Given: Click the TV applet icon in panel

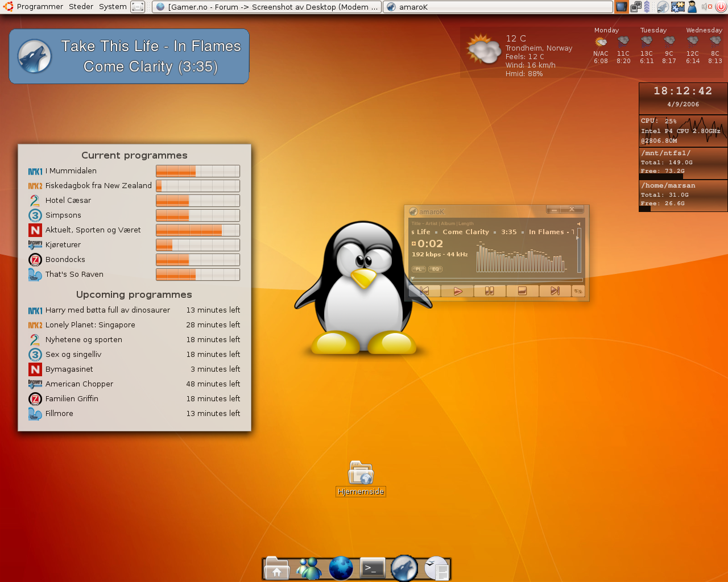Looking at the screenshot, I should click(x=622, y=7).
